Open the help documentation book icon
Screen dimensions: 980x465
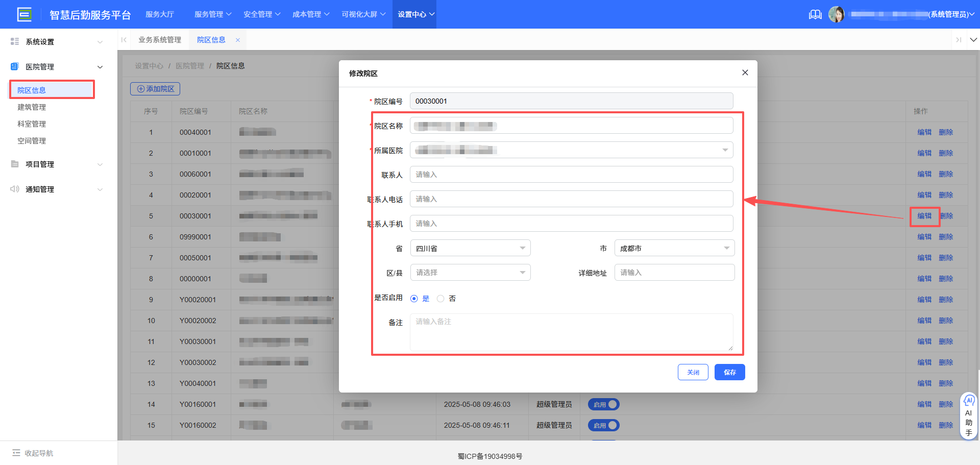(x=815, y=14)
